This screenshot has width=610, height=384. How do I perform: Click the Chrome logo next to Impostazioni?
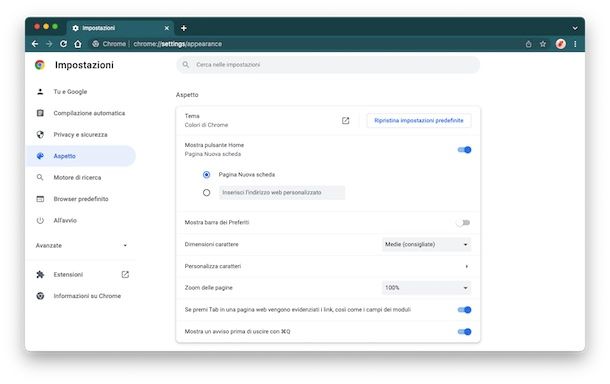pos(40,65)
